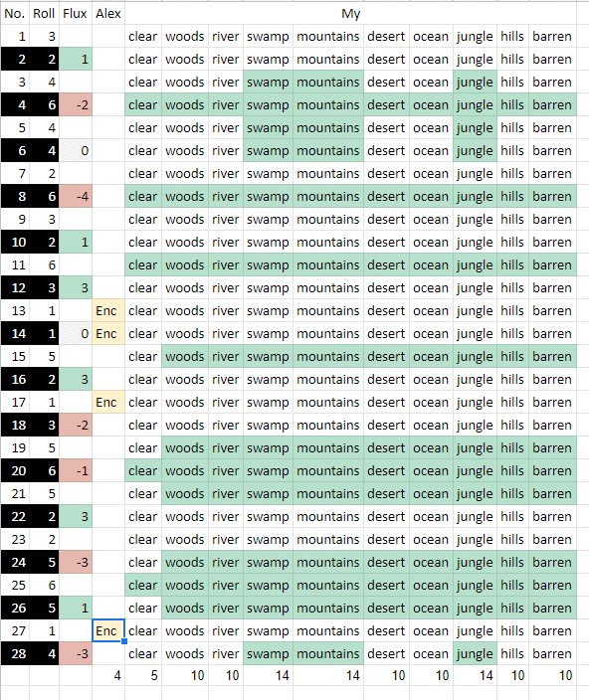589x700 pixels.
Task: Click 'ocean' cell in row 13
Action: tap(431, 310)
